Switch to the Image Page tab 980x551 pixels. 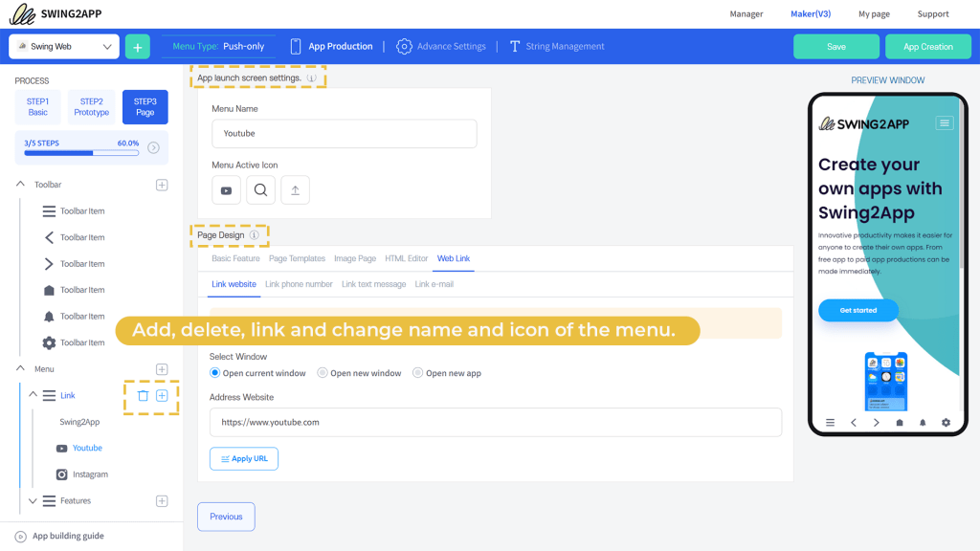[x=355, y=258]
